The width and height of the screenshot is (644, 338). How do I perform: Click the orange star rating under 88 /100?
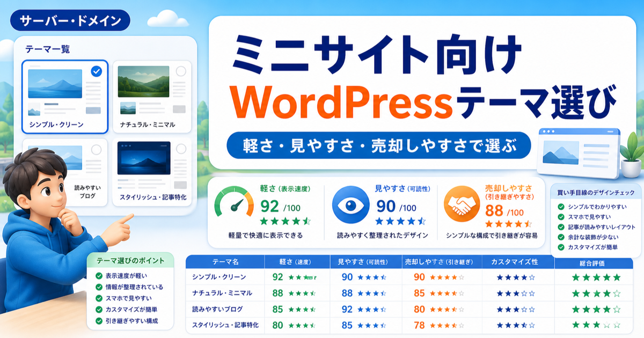click(x=508, y=223)
